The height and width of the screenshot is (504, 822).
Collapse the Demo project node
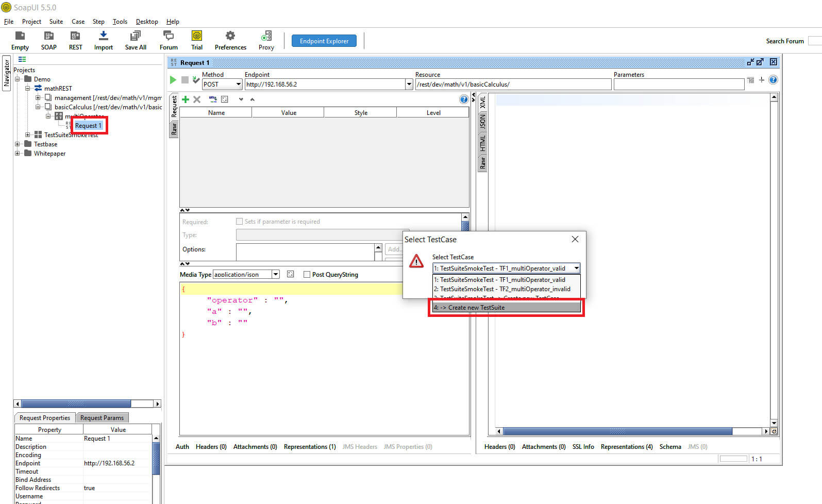18,79
